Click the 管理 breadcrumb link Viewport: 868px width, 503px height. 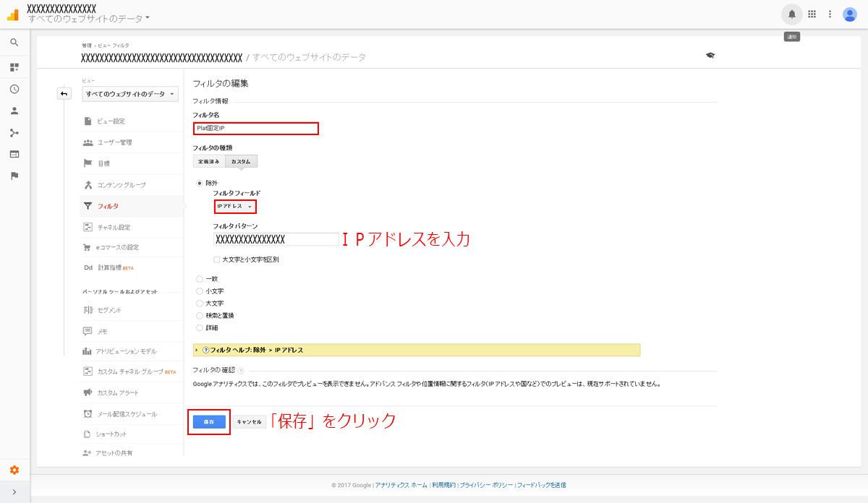point(85,46)
